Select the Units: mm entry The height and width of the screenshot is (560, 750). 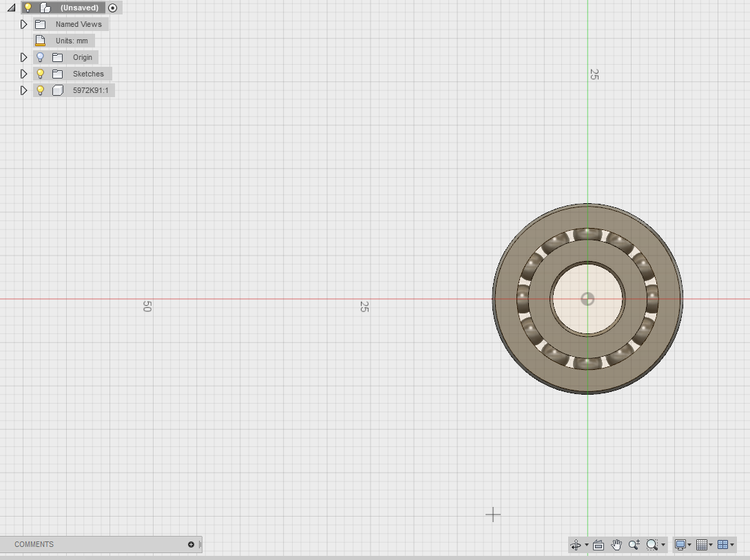tap(72, 41)
